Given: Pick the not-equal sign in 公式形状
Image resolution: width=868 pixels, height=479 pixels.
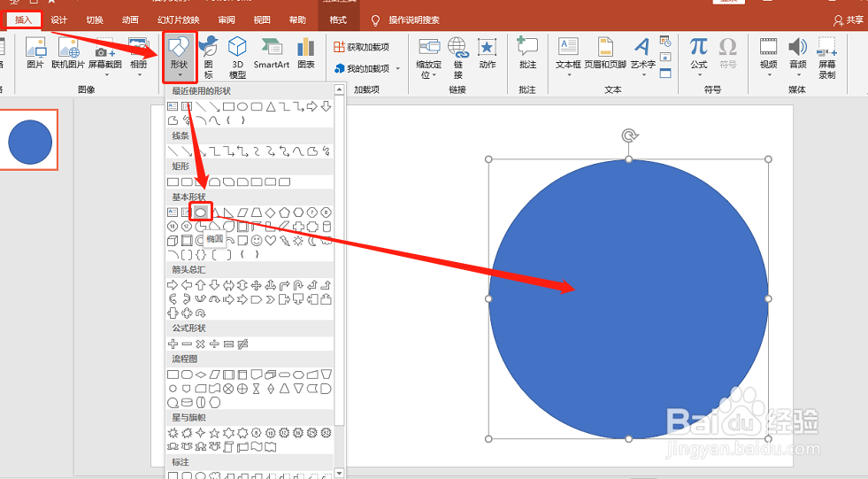Looking at the screenshot, I should (242, 344).
